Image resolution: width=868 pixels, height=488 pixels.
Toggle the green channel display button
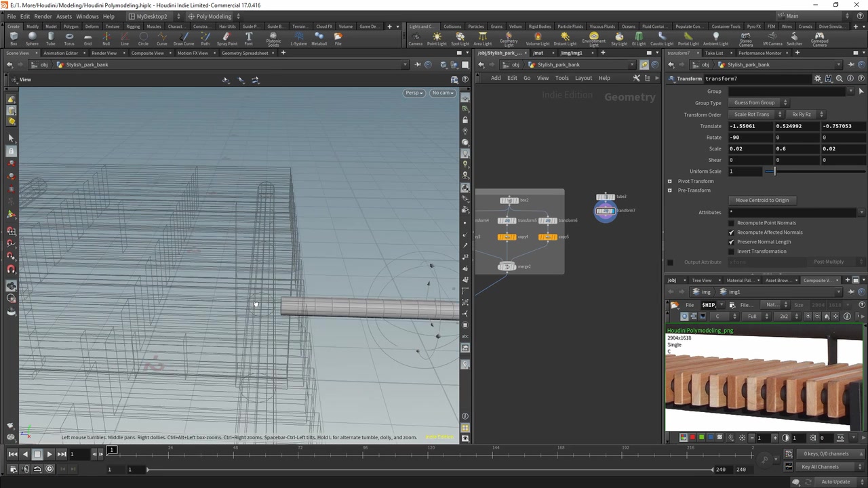click(701, 438)
